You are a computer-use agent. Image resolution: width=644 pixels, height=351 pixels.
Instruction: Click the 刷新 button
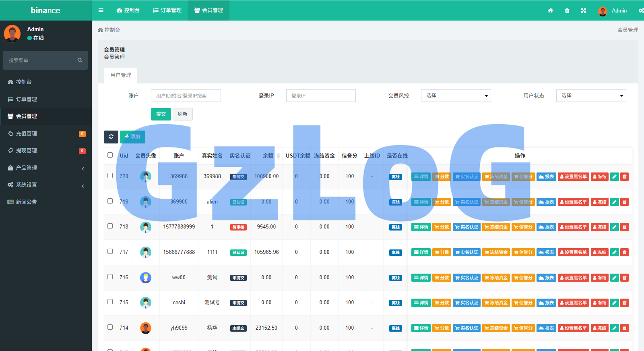tap(183, 114)
